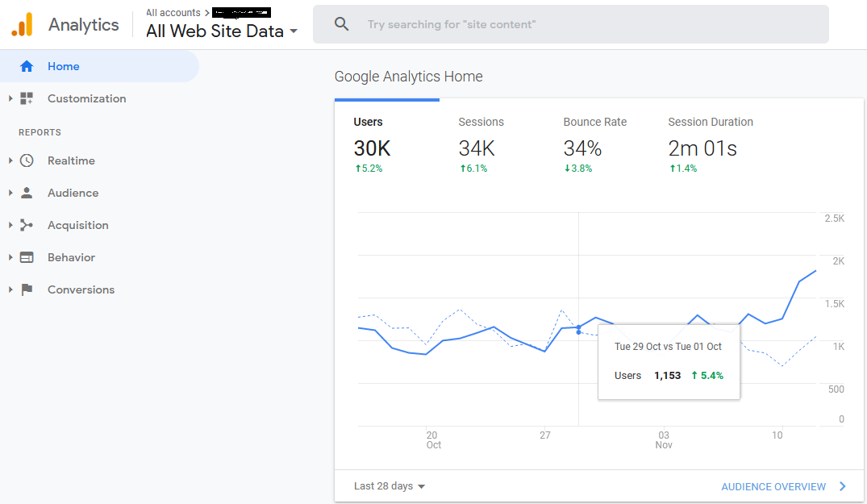This screenshot has height=504, width=867.
Task: Click the Audience person icon
Action: [x=27, y=193]
